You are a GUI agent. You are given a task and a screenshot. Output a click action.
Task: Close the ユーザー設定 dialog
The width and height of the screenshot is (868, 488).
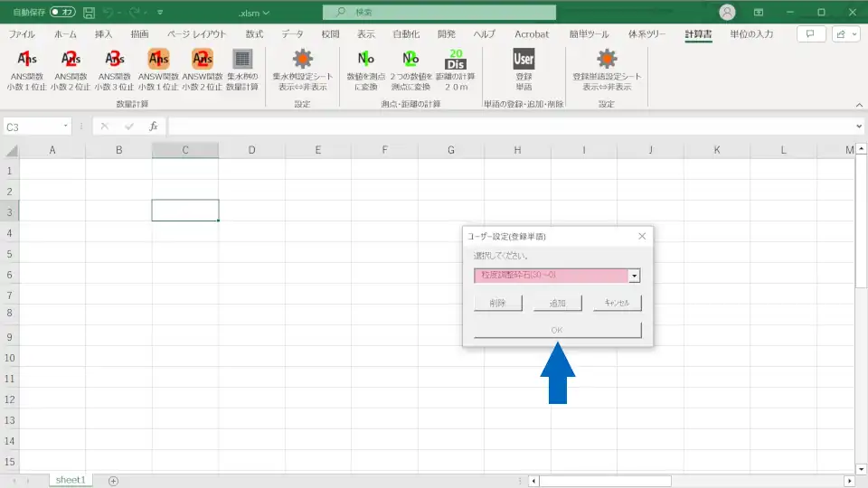(x=642, y=236)
